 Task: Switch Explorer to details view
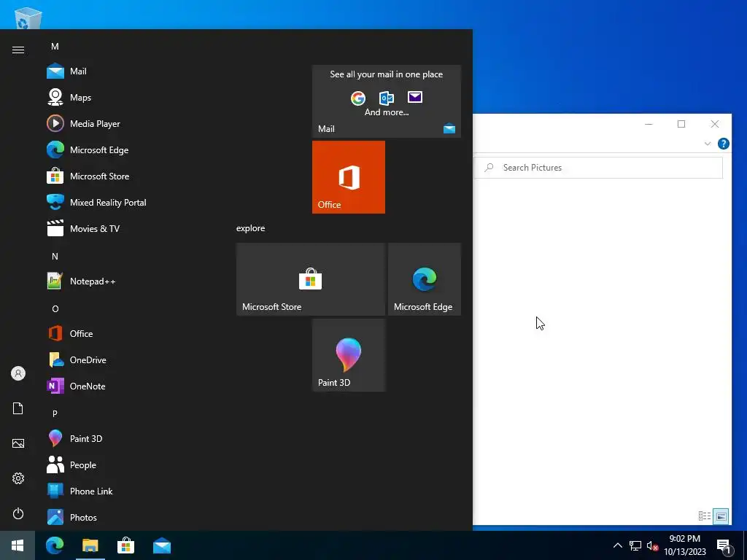(x=705, y=516)
